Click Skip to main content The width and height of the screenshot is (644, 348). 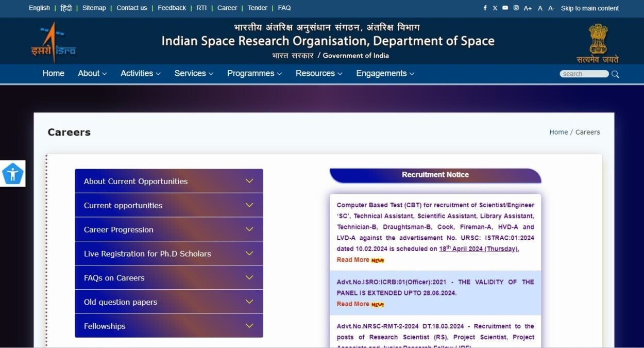pos(590,8)
